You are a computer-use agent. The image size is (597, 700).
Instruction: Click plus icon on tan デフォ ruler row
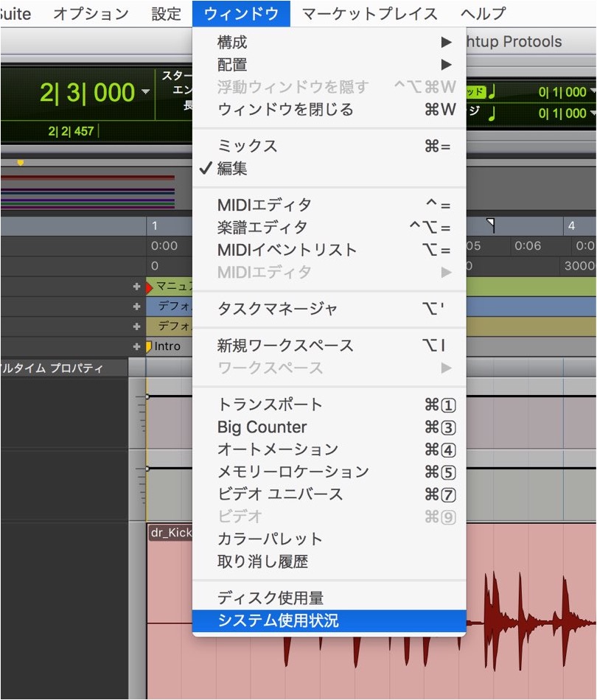coord(136,326)
